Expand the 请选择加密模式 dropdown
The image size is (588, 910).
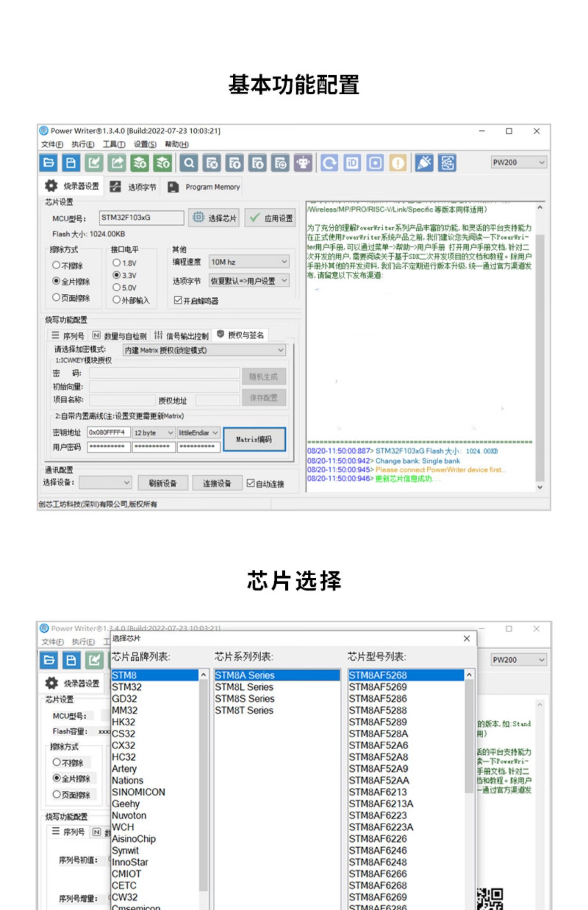click(204, 350)
